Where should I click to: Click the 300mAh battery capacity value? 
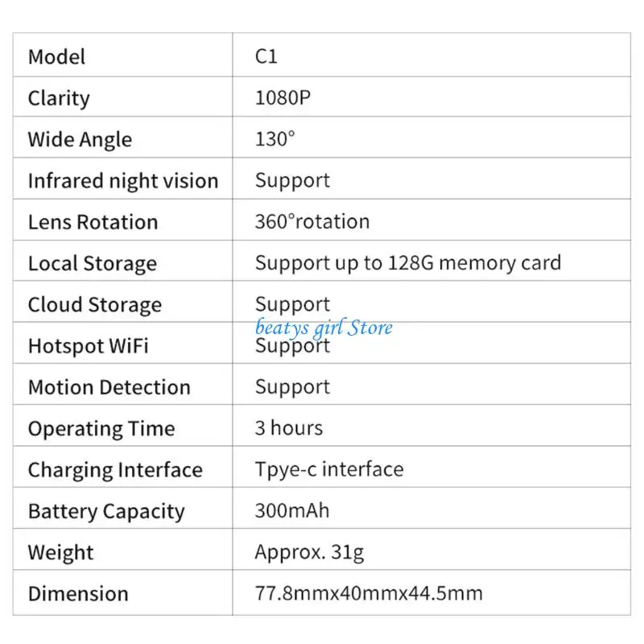coord(292,510)
